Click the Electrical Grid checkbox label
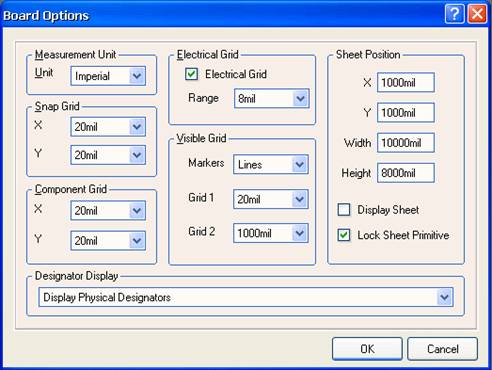 tap(236, 74)
